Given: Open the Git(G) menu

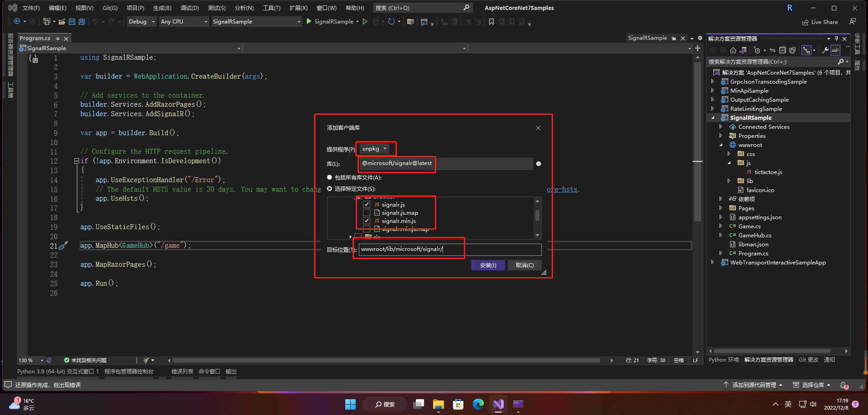Looking at the screenshot, I should click(x=110, y=8).
